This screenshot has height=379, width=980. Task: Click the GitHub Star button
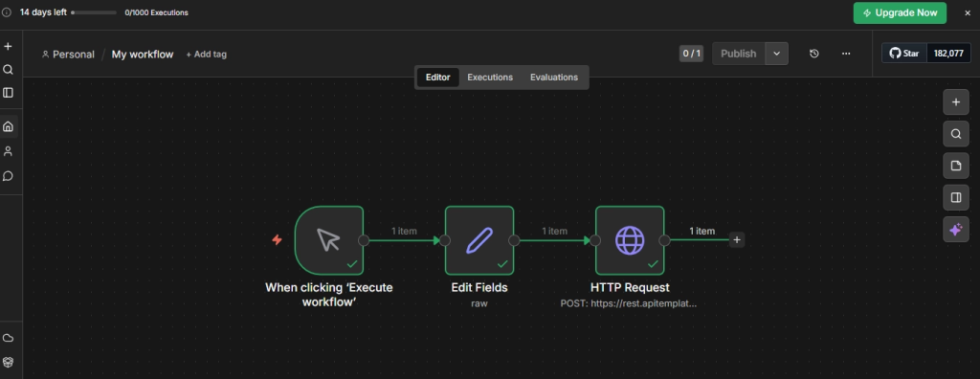(904, 54)
